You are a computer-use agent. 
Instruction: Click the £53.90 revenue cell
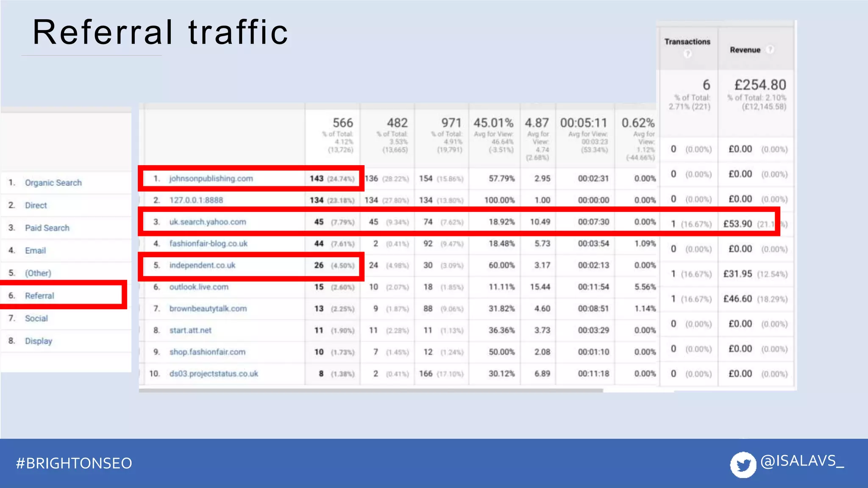coord(737,224)
